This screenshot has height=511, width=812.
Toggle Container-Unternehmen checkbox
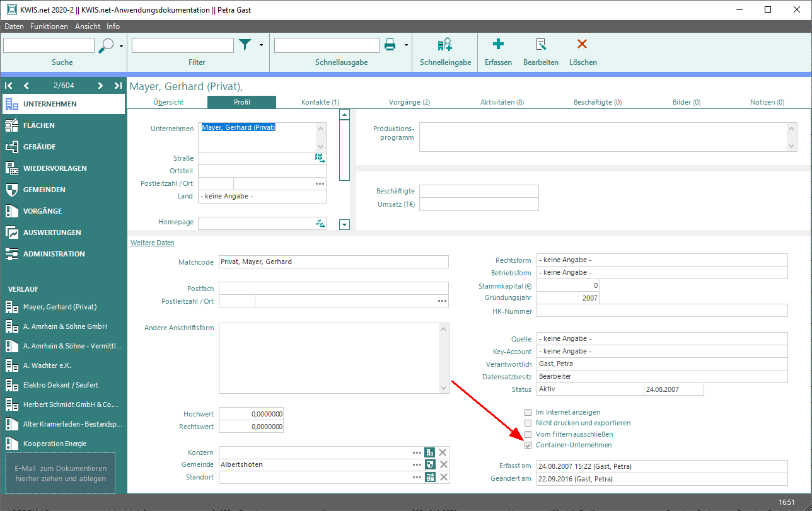(x=528, y=445)
